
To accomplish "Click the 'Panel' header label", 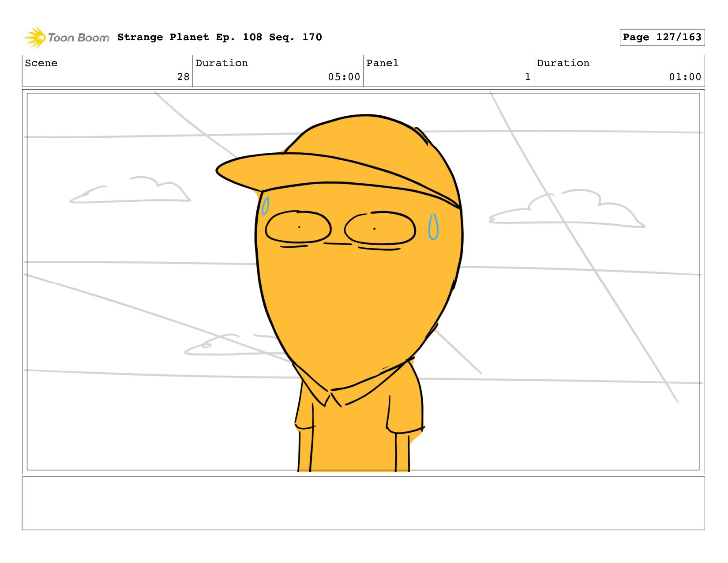I will [x=383, y=63].
